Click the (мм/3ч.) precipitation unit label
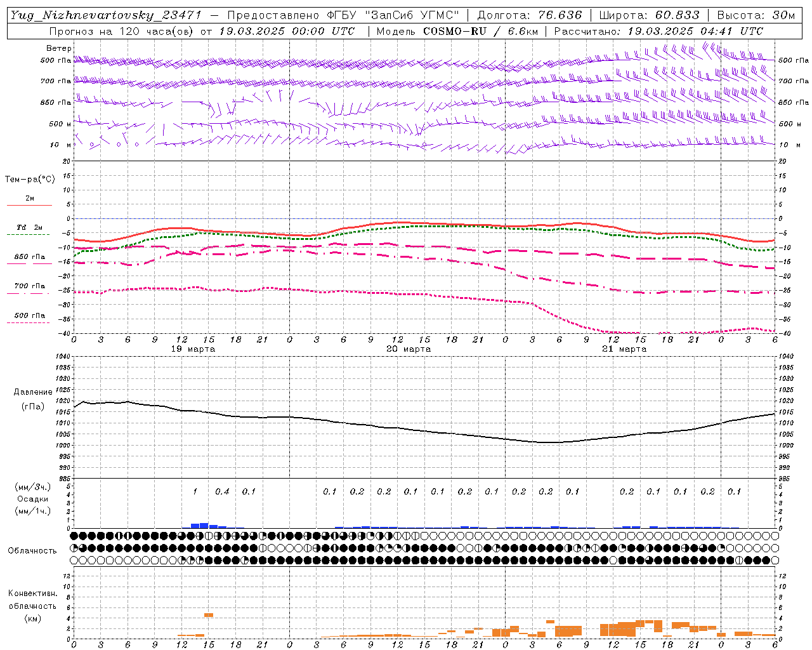Viewport: 812px width, 650px height. click(x=33, y=487)
